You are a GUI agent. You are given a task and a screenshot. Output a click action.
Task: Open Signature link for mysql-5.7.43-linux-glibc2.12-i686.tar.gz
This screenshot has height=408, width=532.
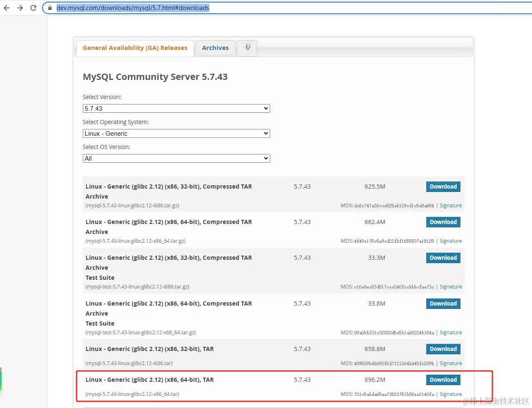(450, 206)
